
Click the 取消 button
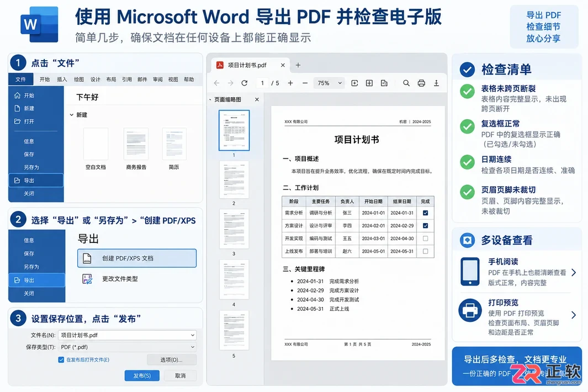(181, 375)
